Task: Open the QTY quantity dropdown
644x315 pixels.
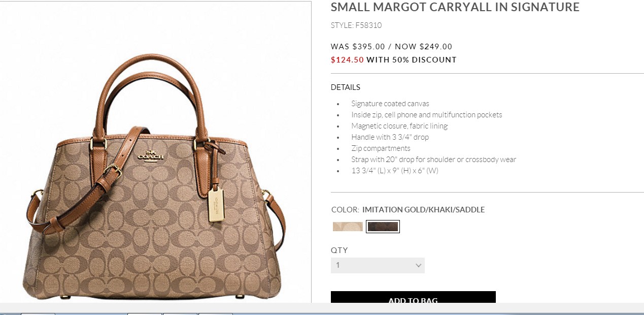Action: pos(378,265)
